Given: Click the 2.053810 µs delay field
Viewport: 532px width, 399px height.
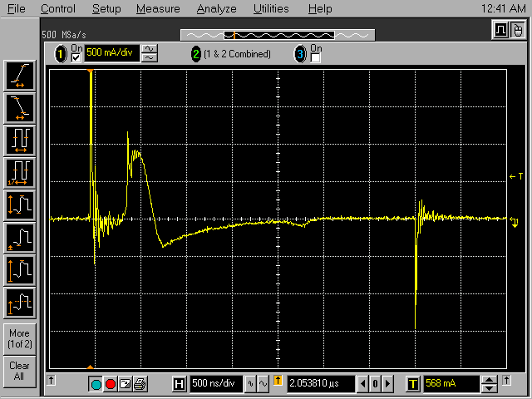Looking at the screenshot, I should (x=321, y=384).
